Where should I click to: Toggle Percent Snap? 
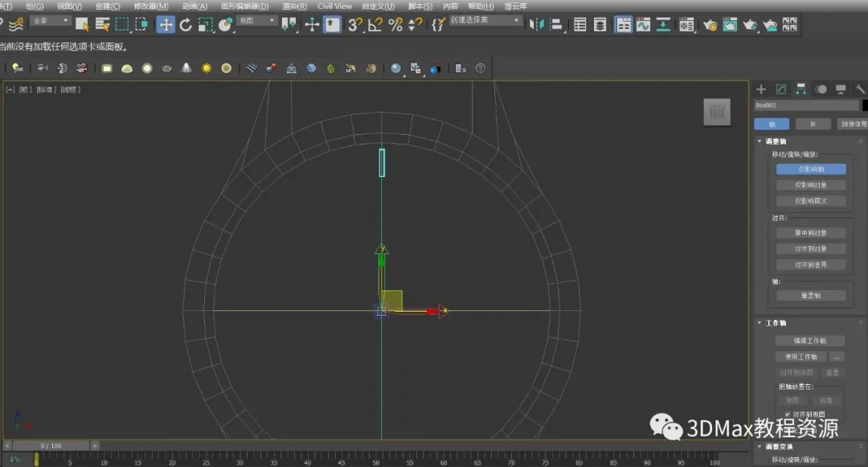pos(395,24)
